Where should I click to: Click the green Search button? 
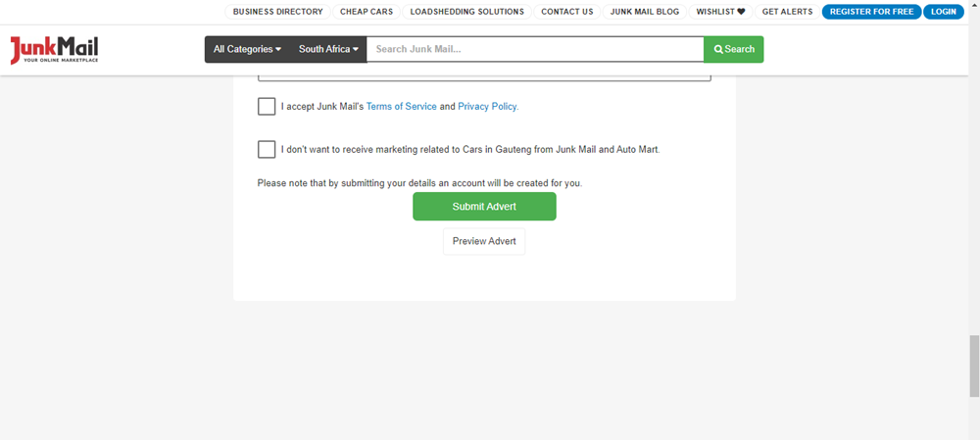pyautogui.click(x=733, y=49)
